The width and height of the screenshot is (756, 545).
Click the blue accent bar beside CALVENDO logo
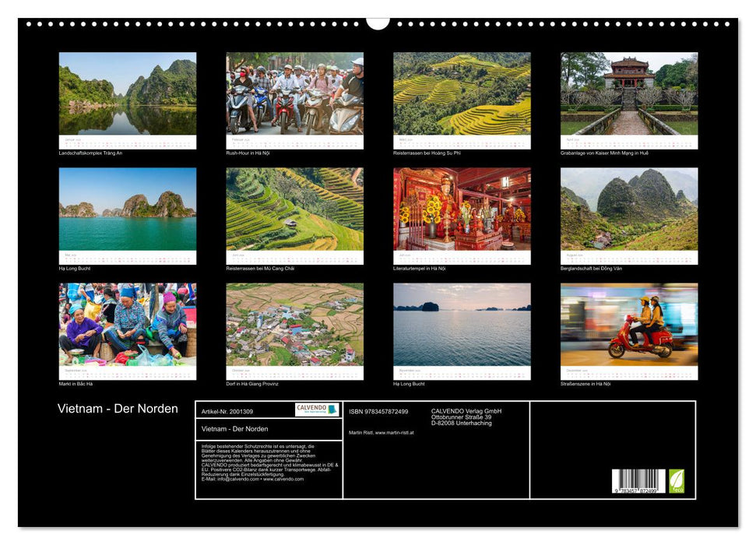tap(332, 410)
